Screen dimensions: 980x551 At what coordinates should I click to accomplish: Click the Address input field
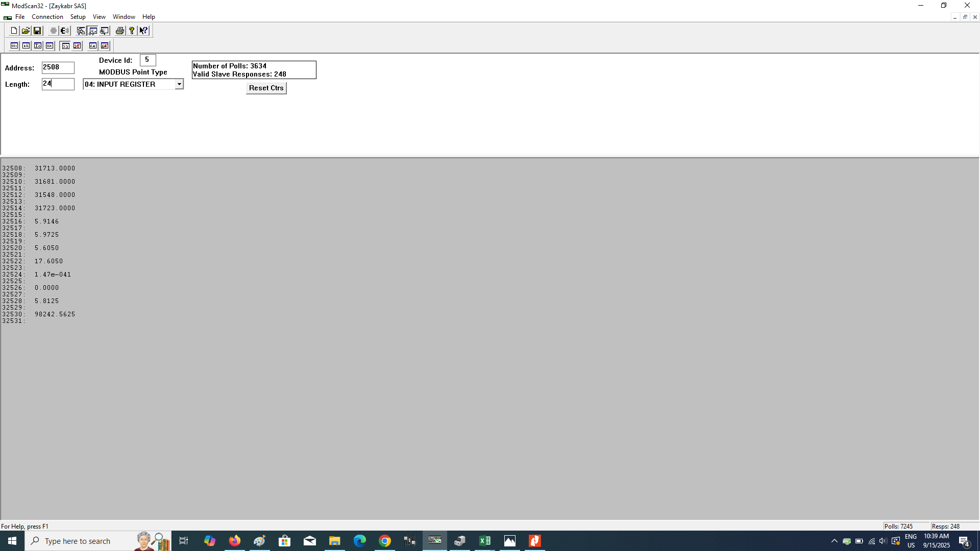pyautogui.click(x=58, y=67)
